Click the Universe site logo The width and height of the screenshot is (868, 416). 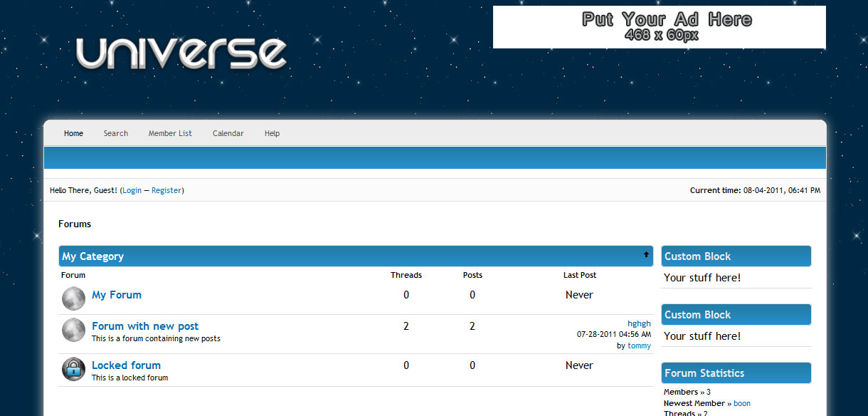click(x=181, y=53)
